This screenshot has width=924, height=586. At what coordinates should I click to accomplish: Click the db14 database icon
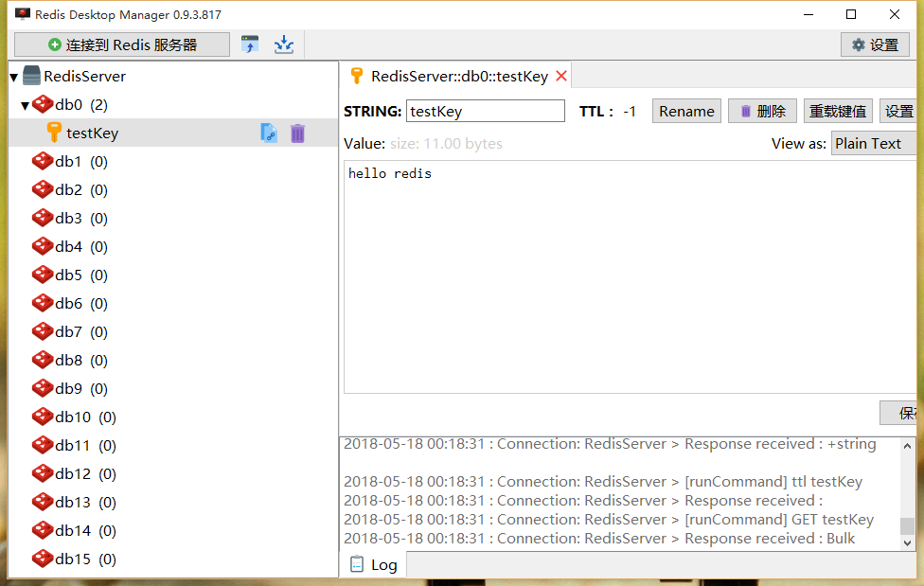pyautogui.click(x=43, y=530)
